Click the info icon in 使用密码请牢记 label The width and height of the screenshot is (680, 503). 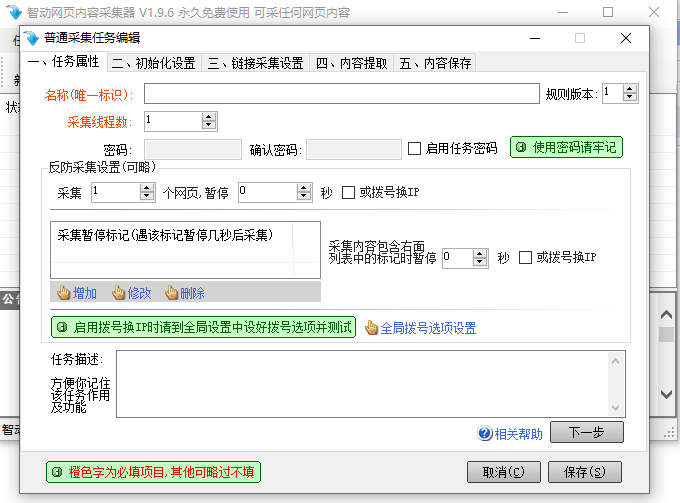[521, 147]
